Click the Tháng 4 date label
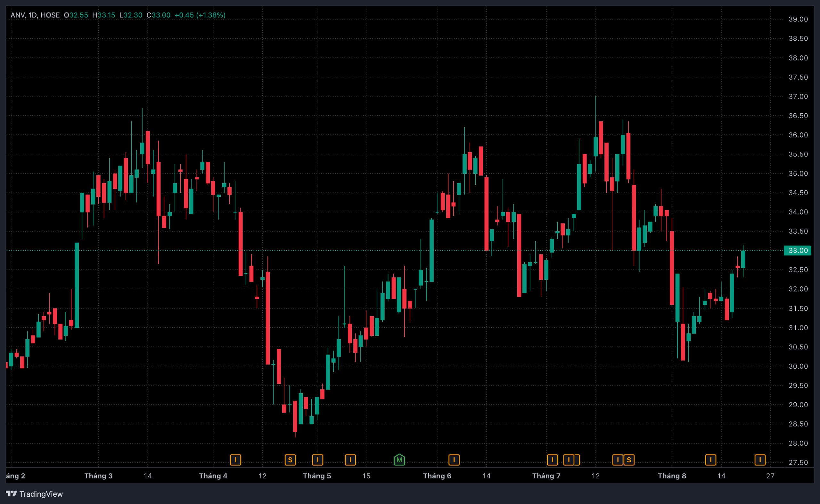The width and height of the screenshot is (820, 504). (x=213, y=476)
